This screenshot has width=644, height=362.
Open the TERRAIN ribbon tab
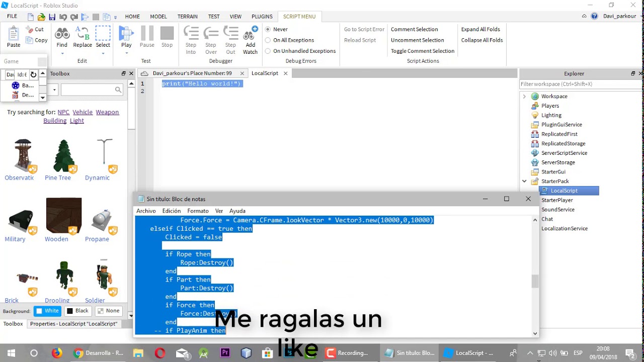pos(187,17)
